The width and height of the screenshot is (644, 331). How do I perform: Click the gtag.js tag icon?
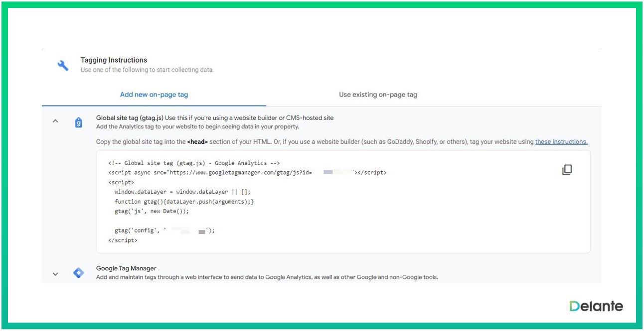click(78, 122)
